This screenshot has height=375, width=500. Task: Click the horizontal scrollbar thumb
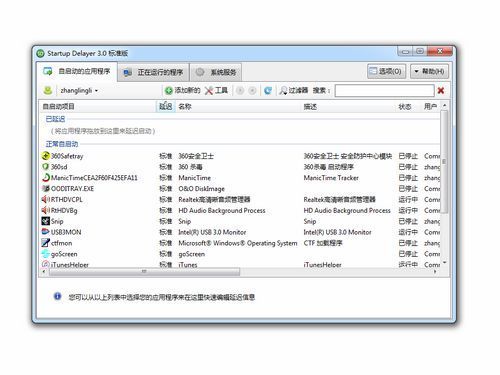point(144,272)
